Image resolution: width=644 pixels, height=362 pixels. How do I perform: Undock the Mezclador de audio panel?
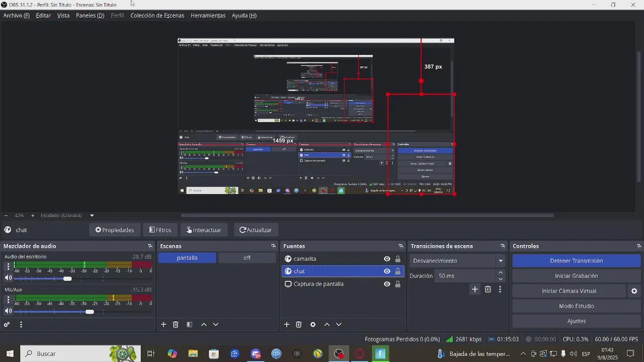pyautogui.click(x=150, y=246)
